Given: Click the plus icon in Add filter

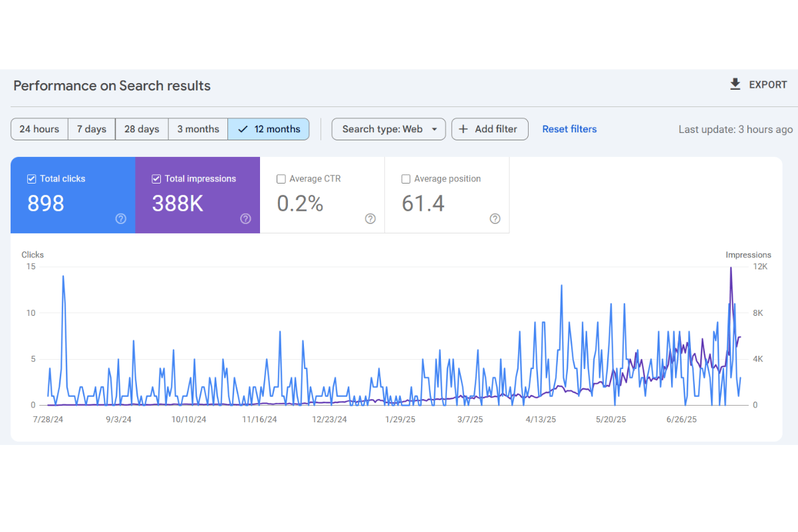Looking at the screenshot, I should click(464, 129).
